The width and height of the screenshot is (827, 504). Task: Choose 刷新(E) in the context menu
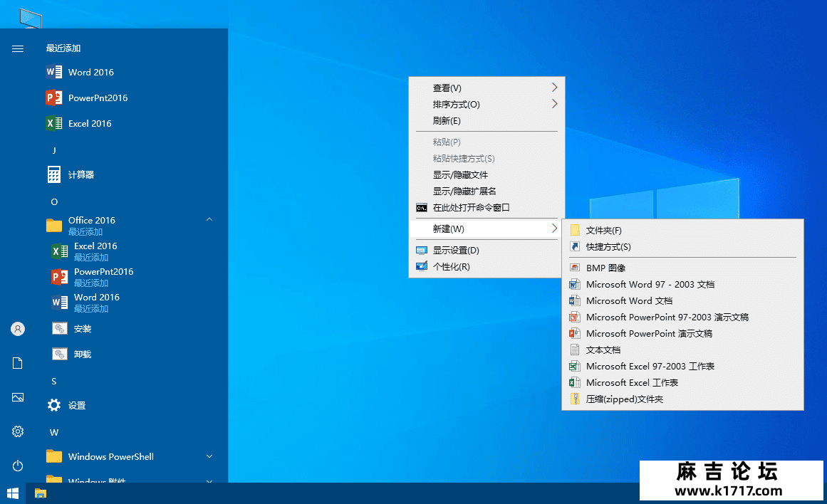pyautogui.click(x=487, y=121)
